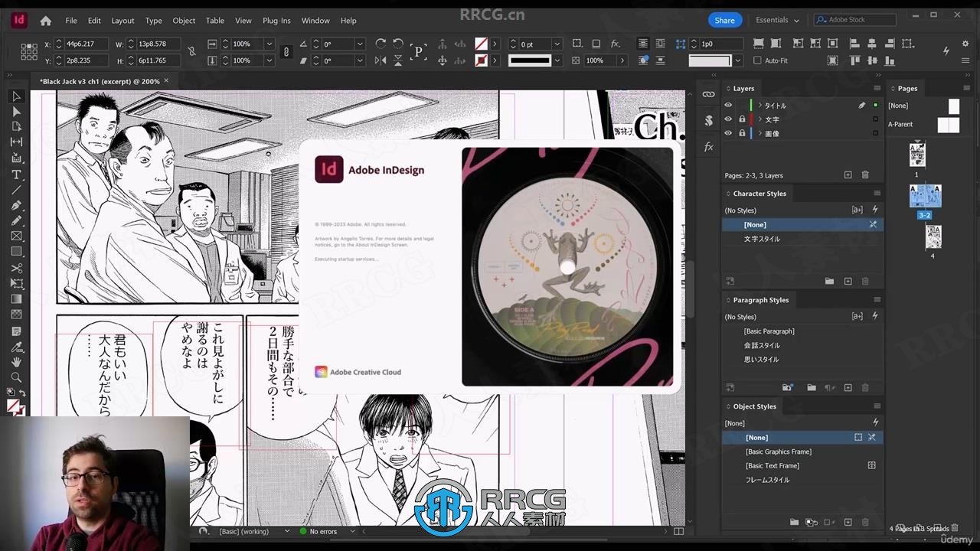Open the Effects fx panel icon in dock
980x551 pixels.
click(x=709, y=146)
